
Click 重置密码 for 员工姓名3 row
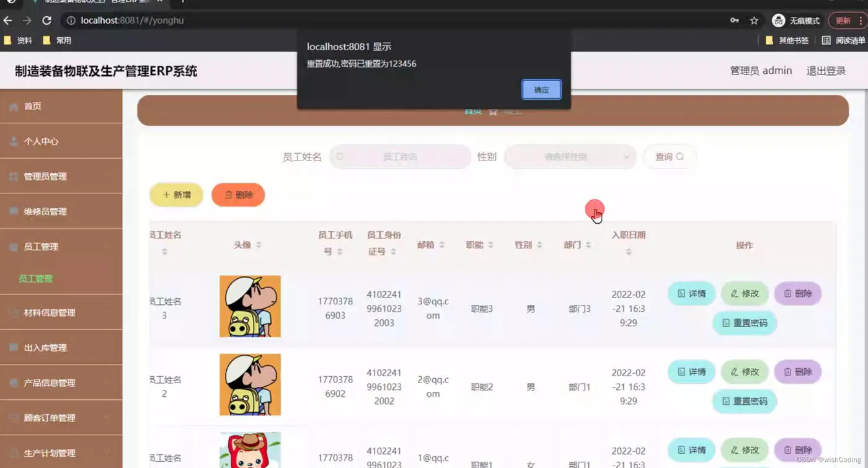coord(745,323)
